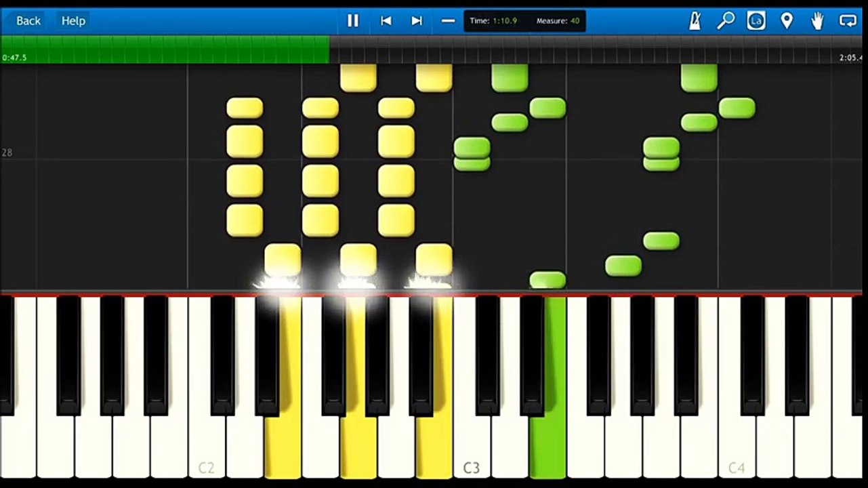Go back using the Back button
Image resolution: width=868 pixels, height=488 pixels.
tap(28, 21)
